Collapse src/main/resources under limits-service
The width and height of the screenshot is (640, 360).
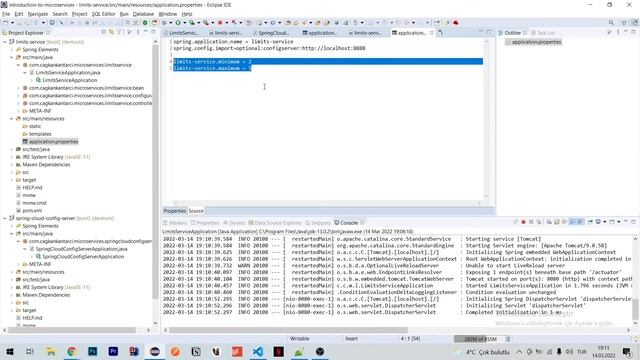(x=11, y=119)
